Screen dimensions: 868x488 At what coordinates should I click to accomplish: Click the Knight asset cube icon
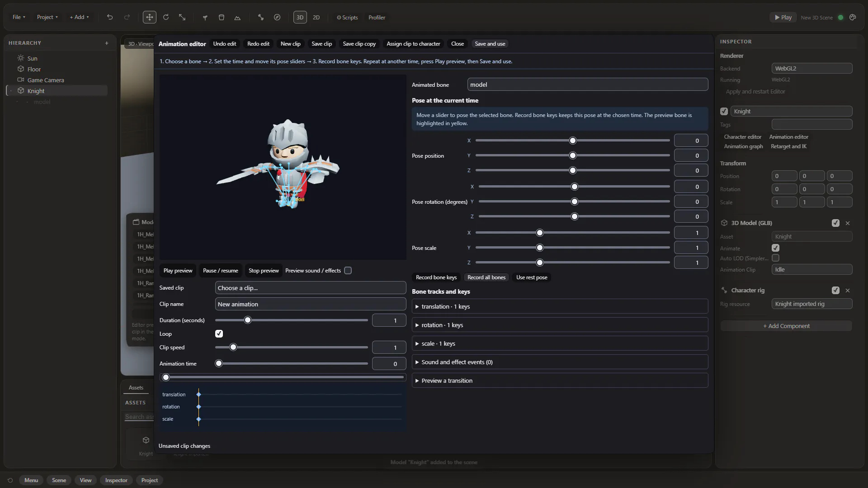[146, 440]
